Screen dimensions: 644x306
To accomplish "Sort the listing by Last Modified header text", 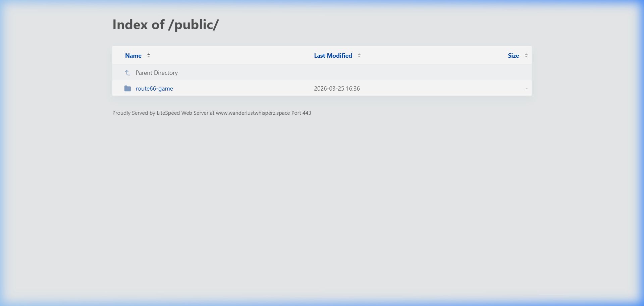I will coord(333,56).
